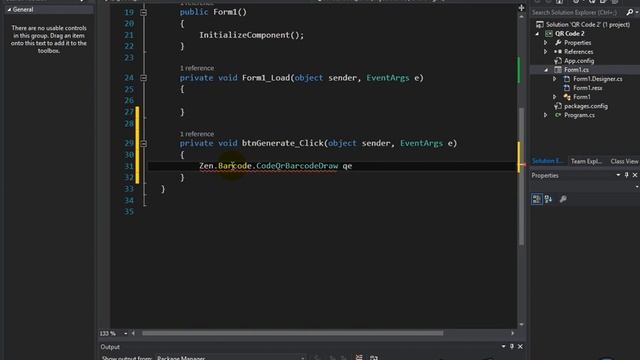Screen dimensions: 640x360
Task: Click Clear All icon in Output toolbar
Action: (x=359, y=358)
